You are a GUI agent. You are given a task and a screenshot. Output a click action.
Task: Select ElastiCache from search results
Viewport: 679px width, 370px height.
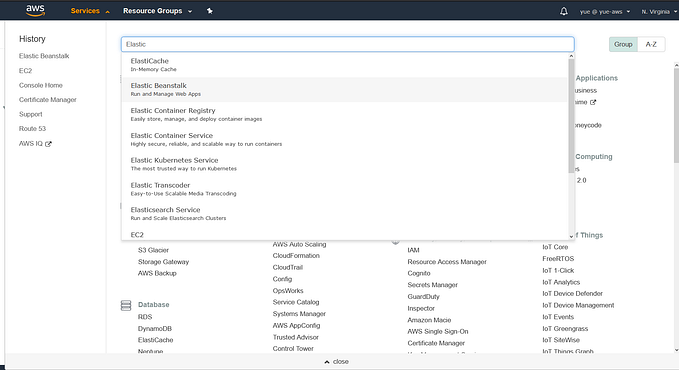coord(344,65)
